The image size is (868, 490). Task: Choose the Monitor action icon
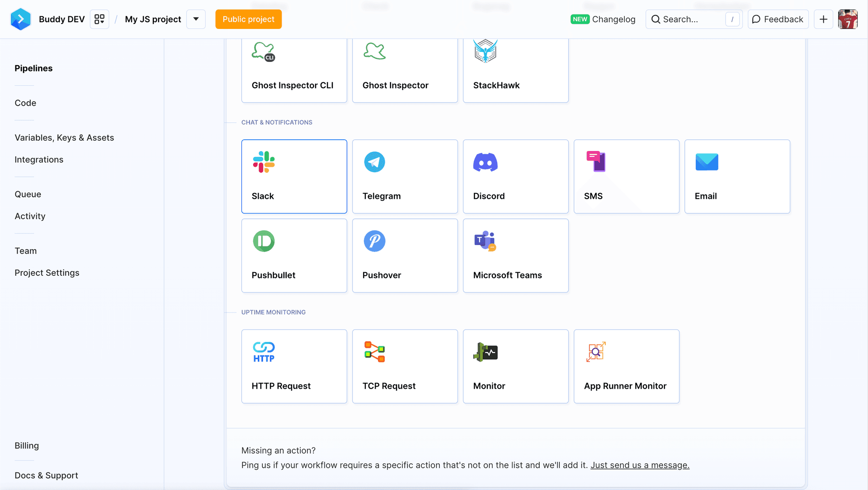point(486,352)
